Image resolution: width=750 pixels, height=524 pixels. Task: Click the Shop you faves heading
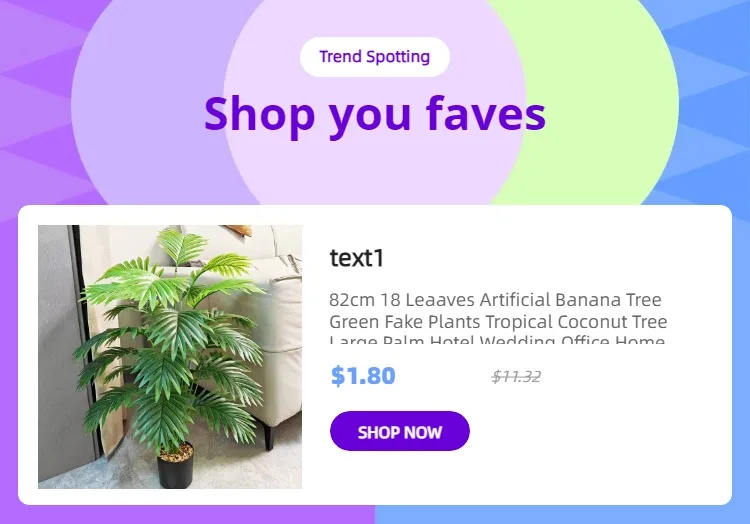point(375,115)
